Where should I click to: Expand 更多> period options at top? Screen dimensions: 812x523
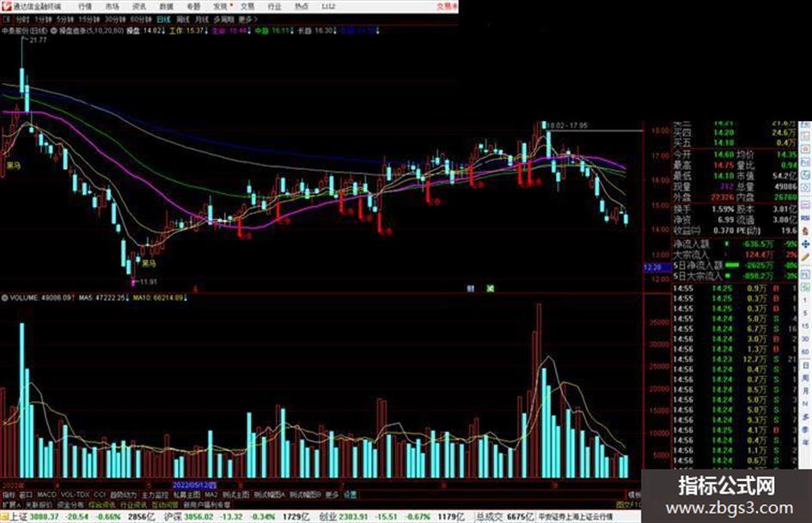pos(247,19)
